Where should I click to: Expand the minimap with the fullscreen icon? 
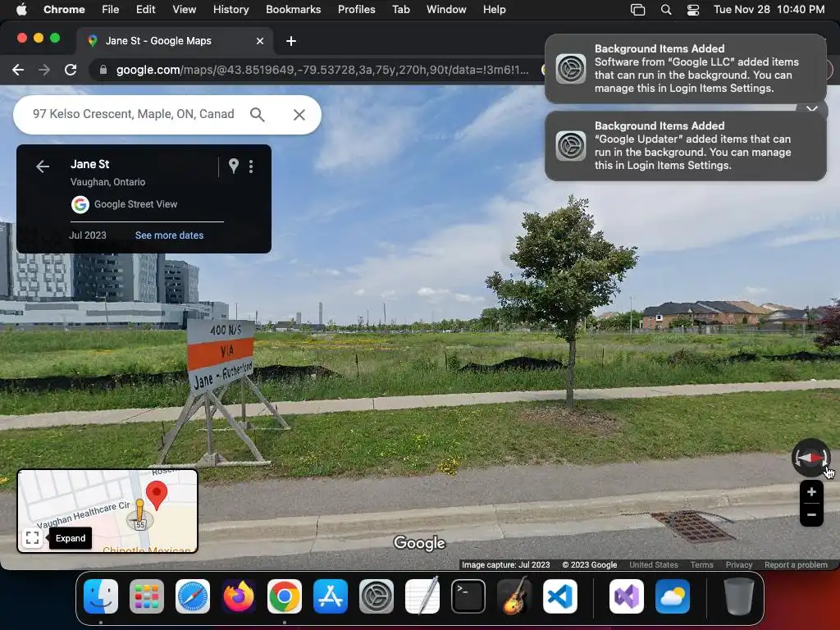click(32, 537)
